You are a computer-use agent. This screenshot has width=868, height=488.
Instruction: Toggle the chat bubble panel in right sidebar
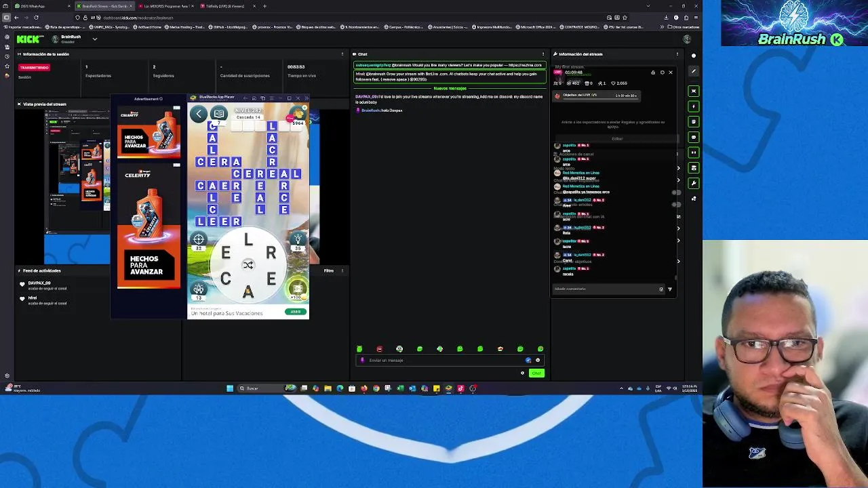click(x=694, y=137)
